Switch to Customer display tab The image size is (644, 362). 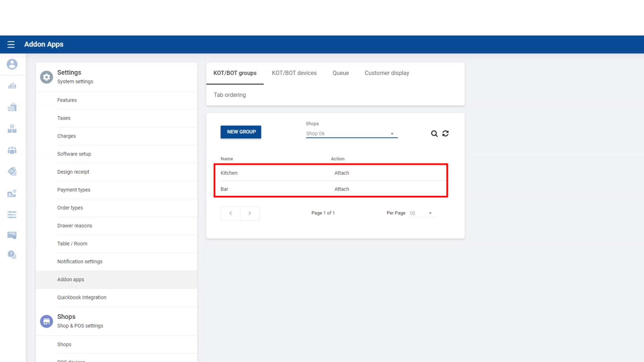(387, 73)
